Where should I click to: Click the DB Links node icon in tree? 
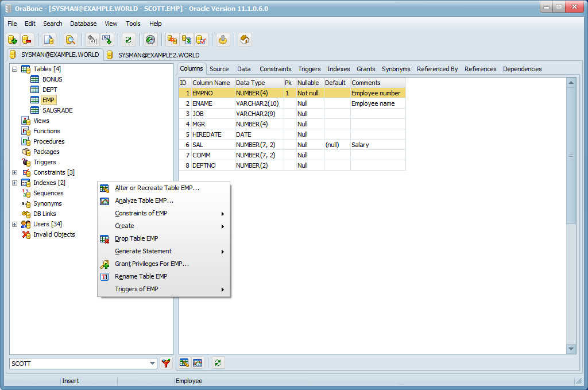[26, 214]
